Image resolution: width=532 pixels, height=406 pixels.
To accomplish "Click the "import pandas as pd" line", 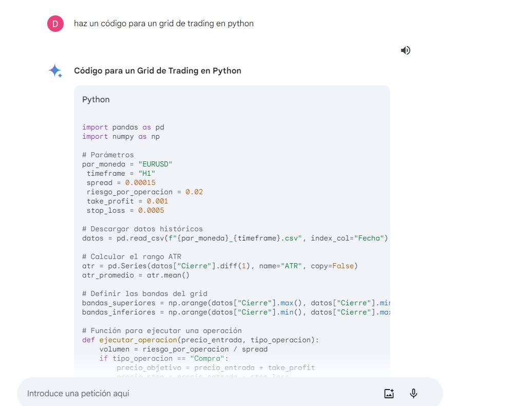I will click(123, 127).
